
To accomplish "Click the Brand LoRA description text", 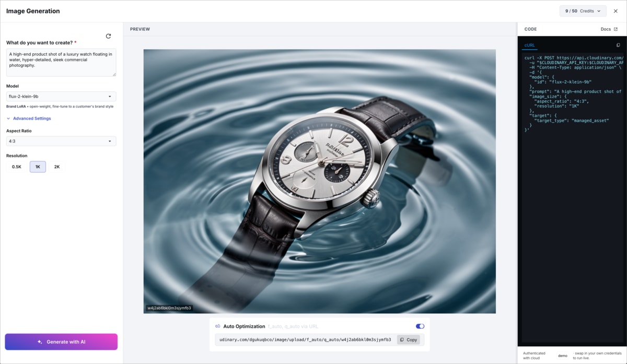I will point(59,107).
